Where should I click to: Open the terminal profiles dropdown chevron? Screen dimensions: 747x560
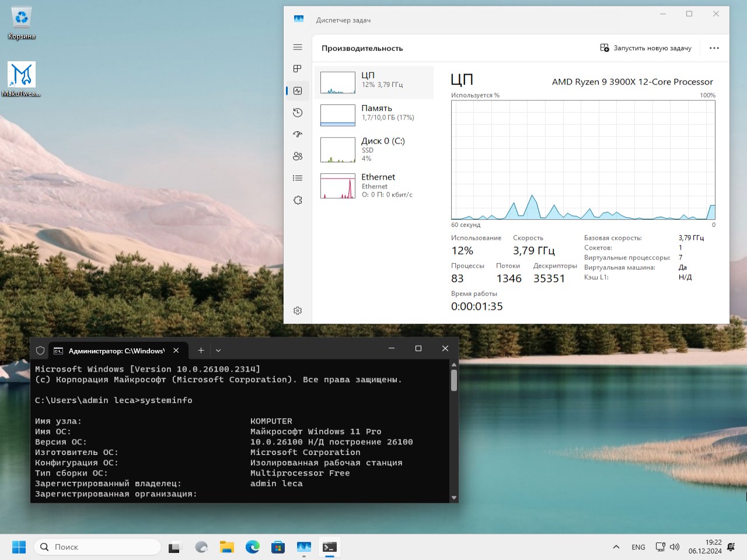tap(218, 351)
